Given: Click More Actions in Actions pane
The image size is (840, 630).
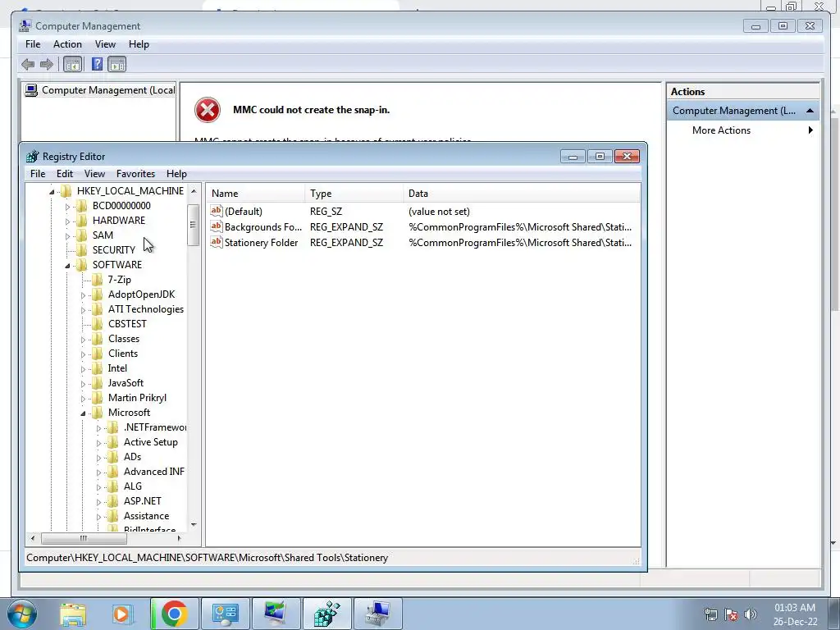Looking at the screenshot, I should coord(721,130).
